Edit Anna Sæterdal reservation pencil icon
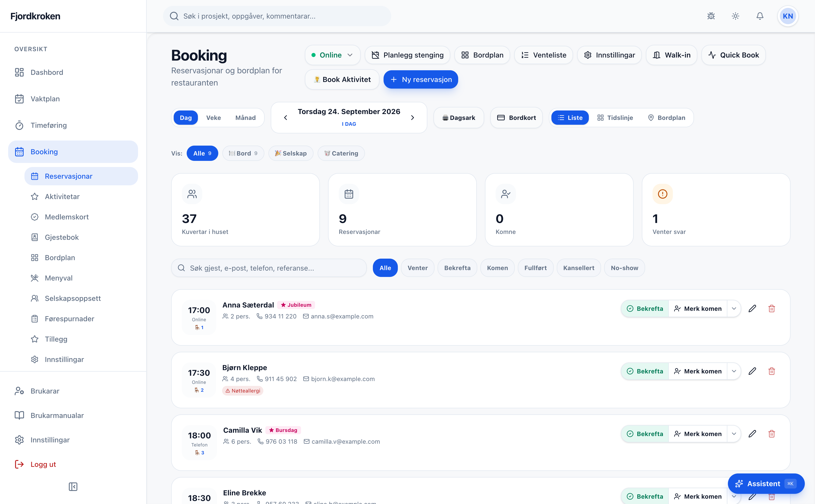 [x=752, y=308]
